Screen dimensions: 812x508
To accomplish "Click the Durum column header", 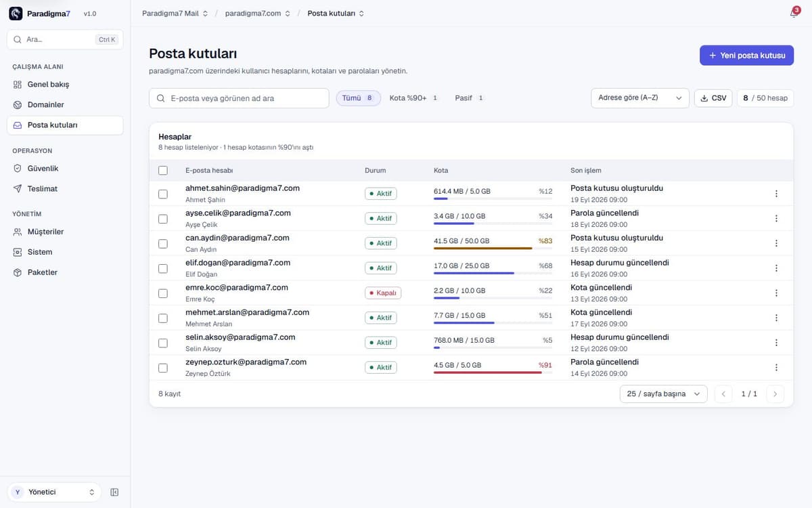I will [x=376, y=171].
